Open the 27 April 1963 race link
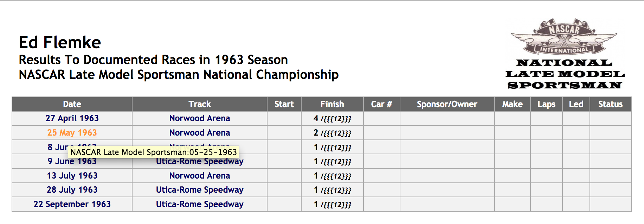The width and height of the screenshot is (644, 224). tap(72, 118)
